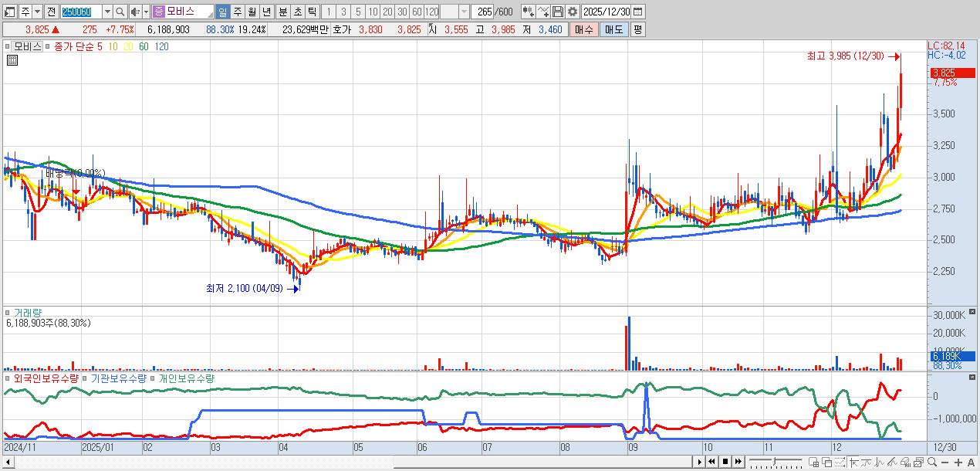Select the 초 second period button
The image size is (980, 471).
click(x=297, y=12)
